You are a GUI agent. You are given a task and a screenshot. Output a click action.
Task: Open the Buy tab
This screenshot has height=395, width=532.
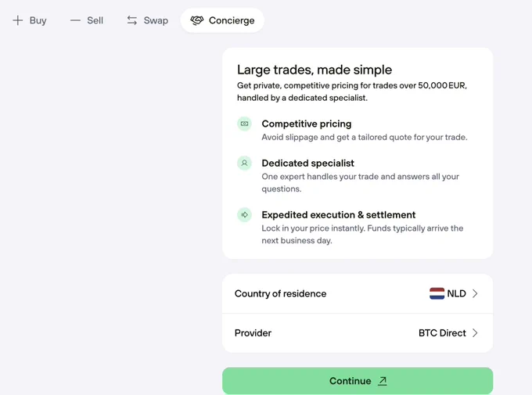tap(30, 20)
